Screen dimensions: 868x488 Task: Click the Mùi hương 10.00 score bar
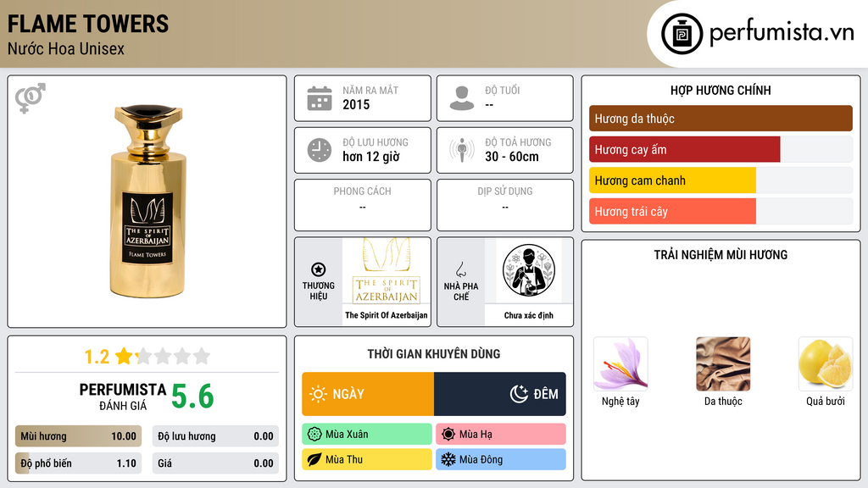tap(79, 436)
